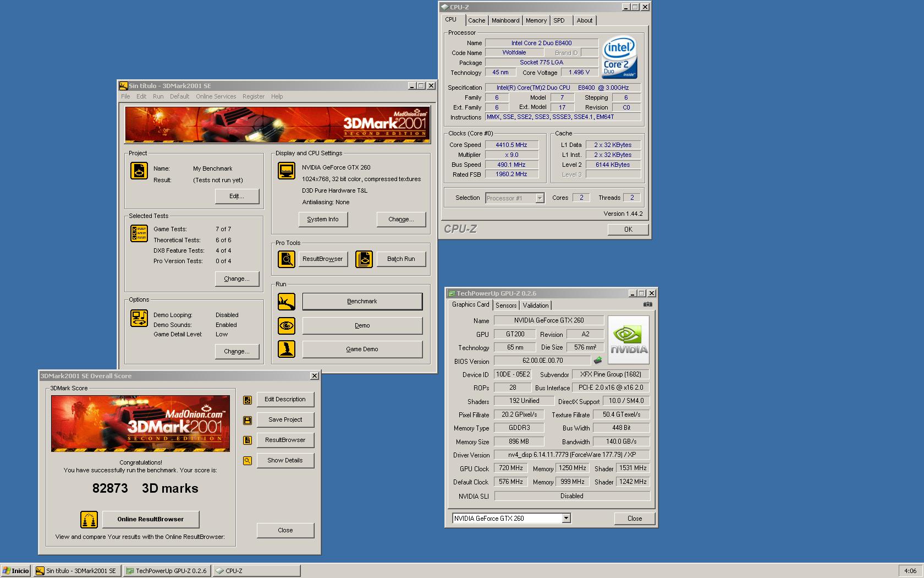Open the File menu in 3DMark2001
Screen dimensions: 924x578
126,96
